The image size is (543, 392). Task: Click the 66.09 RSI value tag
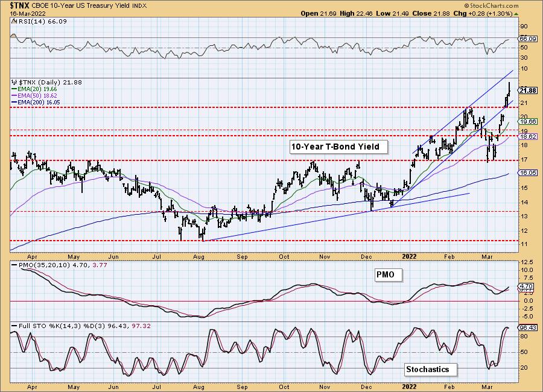pos(528,39)
